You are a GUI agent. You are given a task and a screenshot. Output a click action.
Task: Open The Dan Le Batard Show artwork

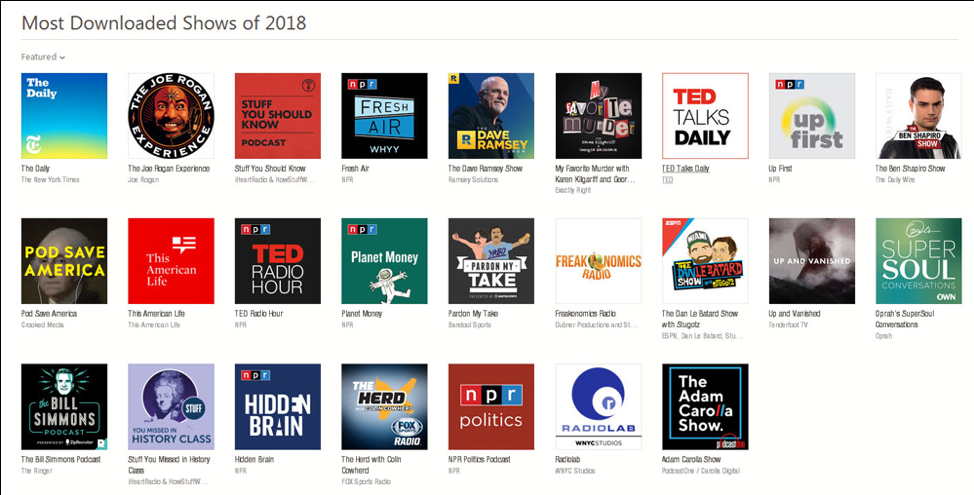point(705,261)
